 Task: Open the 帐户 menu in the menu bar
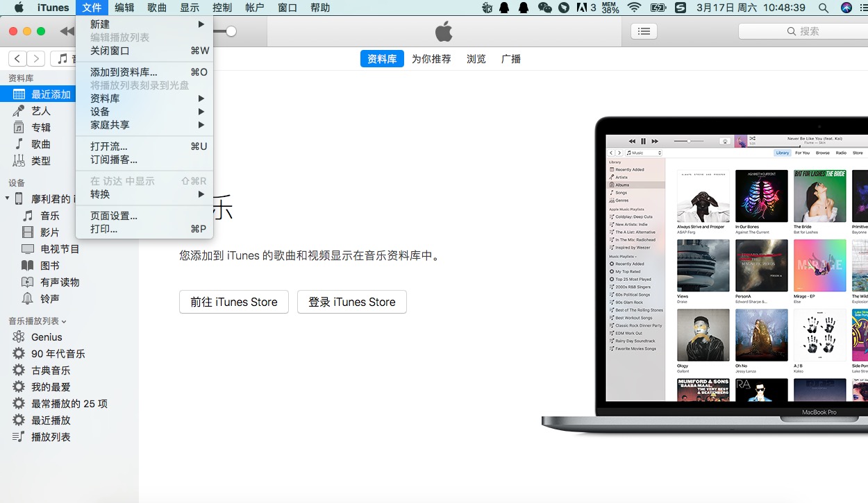click(x=255, y=8)
